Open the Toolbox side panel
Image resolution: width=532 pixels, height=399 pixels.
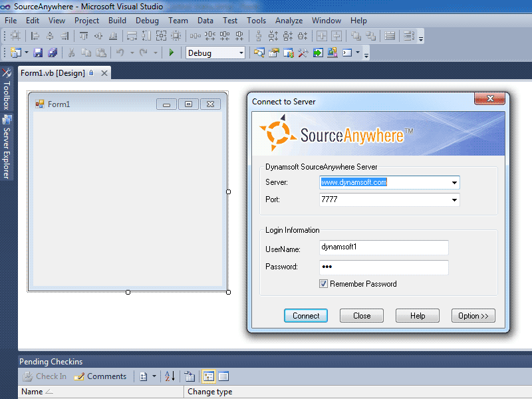7,90
